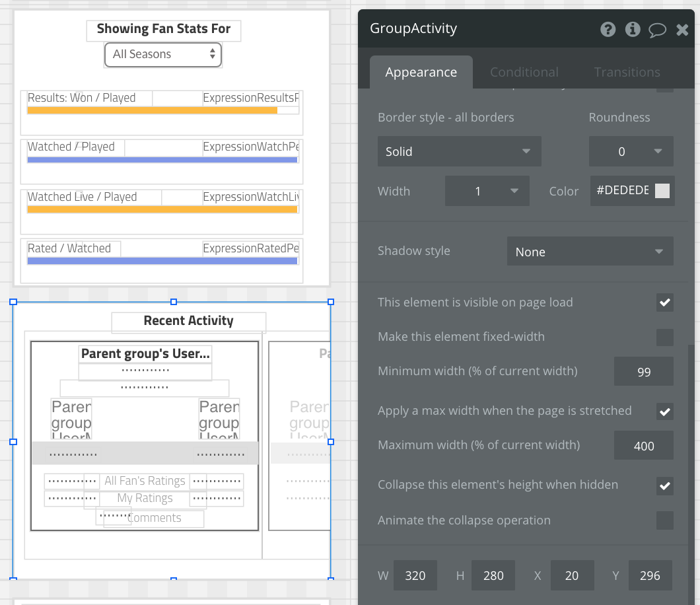
Task: Open the Shadow style dropdown
Action: pyautogui.click(x=590, y=252)
